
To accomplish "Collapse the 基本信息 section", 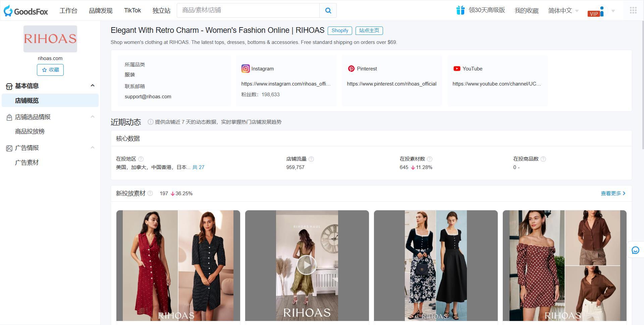I will click(93, 86).
